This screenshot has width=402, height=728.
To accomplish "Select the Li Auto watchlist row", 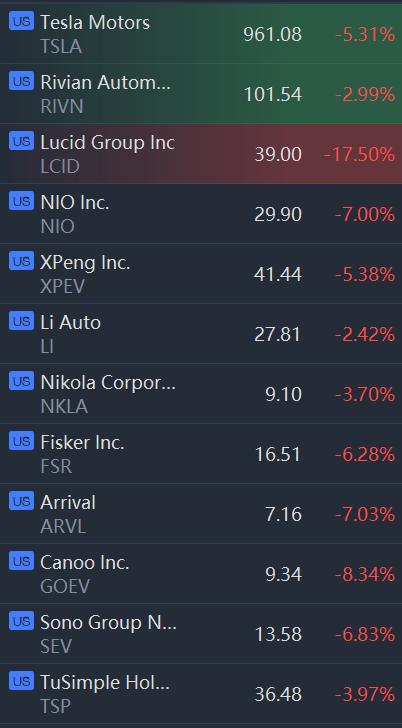I will pyautogui.click(x=201, y=334).
